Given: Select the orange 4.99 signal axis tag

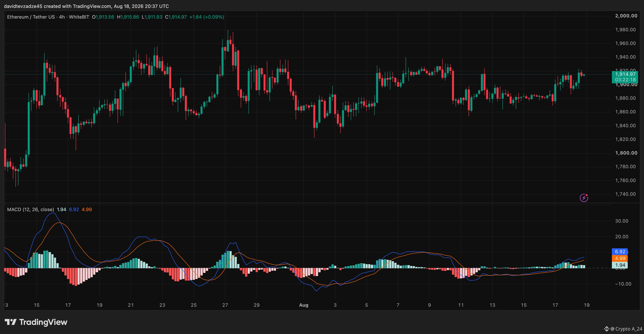Looking at the screenshot, I should pos(620,258).
